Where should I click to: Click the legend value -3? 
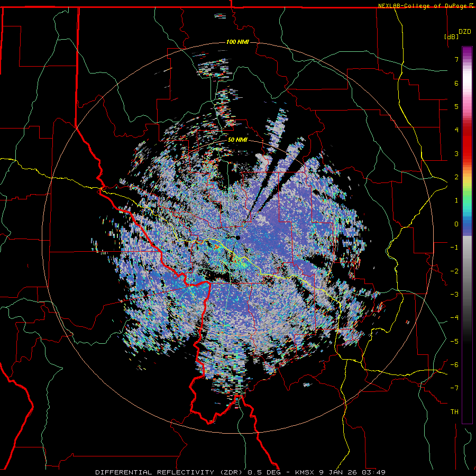pos(454,295)
